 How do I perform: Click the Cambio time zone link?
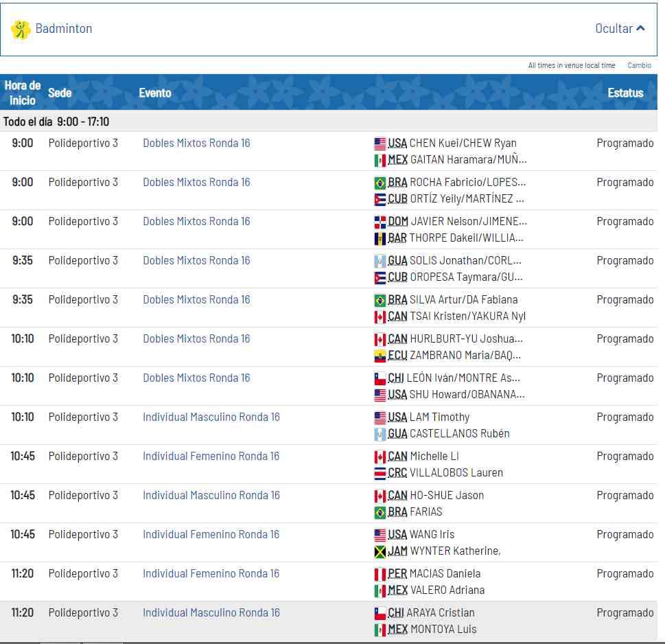[x=639, y=66]
